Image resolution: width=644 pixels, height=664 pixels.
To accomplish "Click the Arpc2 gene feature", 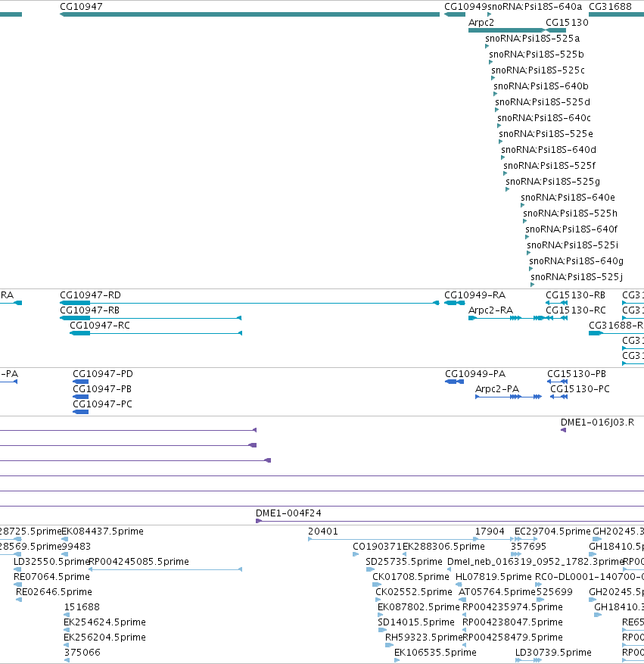I will coord(507,30).
